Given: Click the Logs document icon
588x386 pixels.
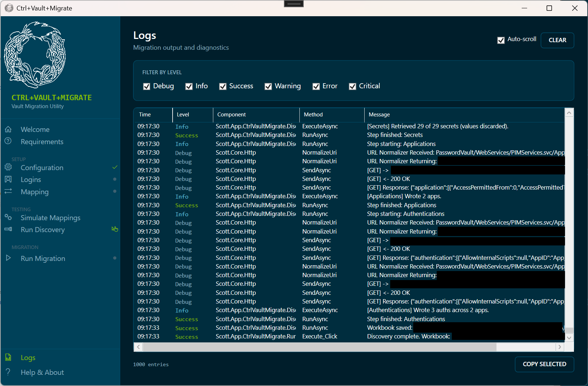Looking at the screenshot, I should (8, 357).
